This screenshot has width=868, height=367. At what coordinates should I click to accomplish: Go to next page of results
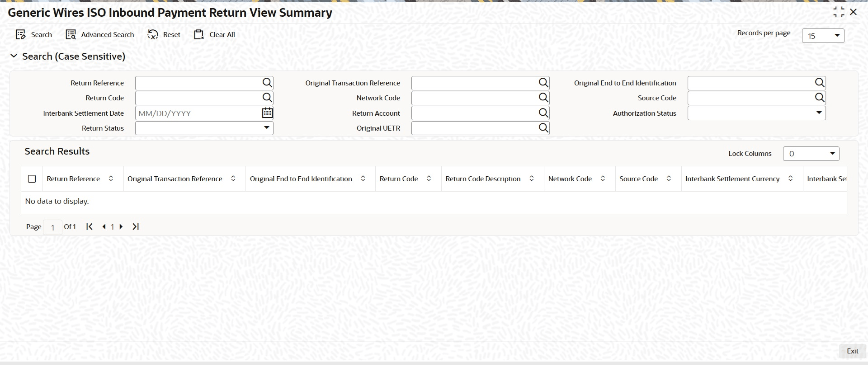pyautogui.click(x=121, y=227)
